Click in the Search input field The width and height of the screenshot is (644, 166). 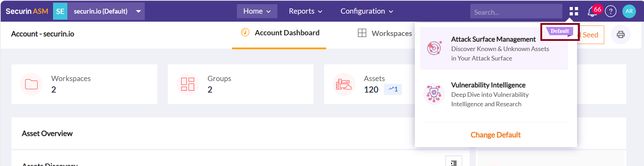coord(516,12)
